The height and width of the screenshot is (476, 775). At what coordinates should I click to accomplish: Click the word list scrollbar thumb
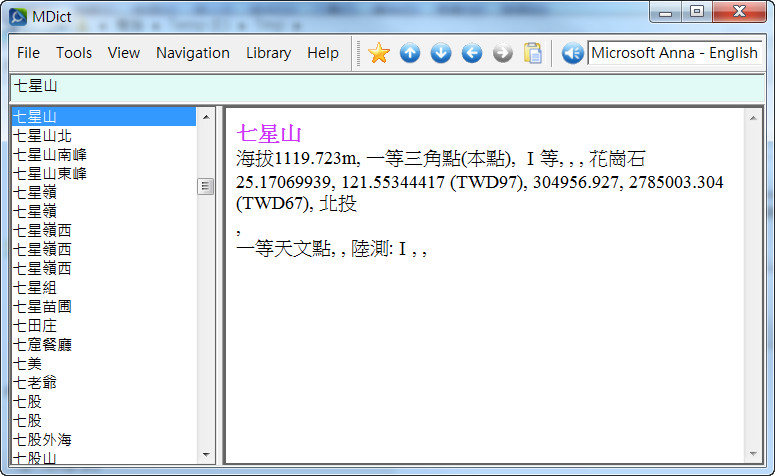[206, 186]
